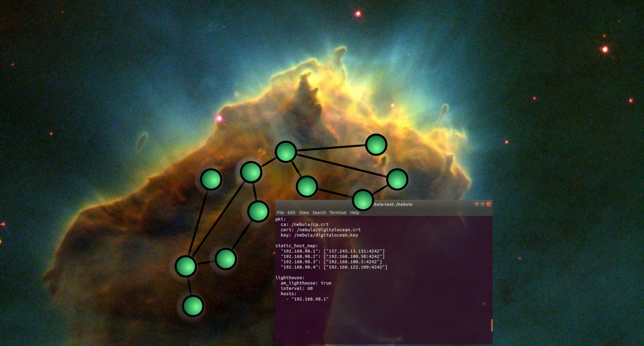This screenshot has height=346, width=644.
Task: Click the orange scroll position marker
Action: (491, 325)
